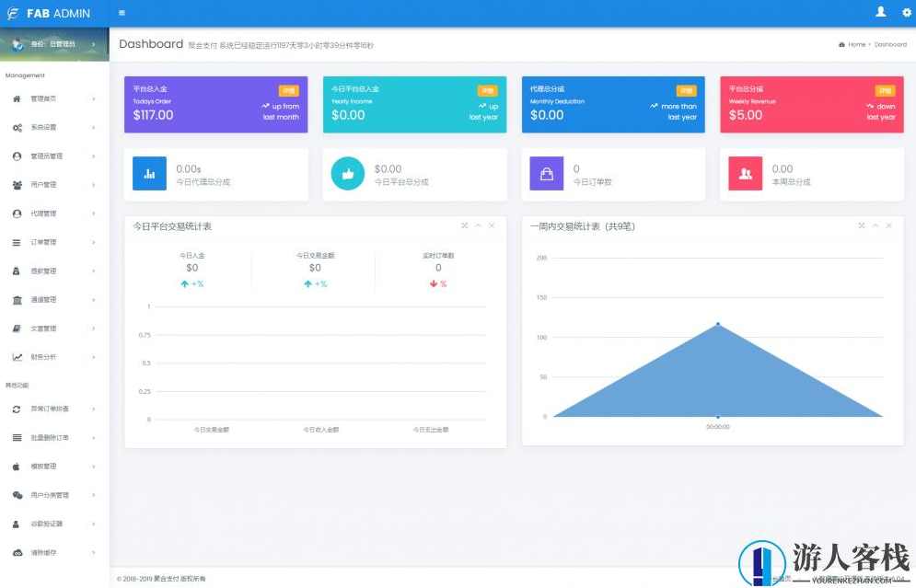The image size is (916, 588).
Task: Collapse the 一周内交易统计表 panel
Action: coord(875,225)
